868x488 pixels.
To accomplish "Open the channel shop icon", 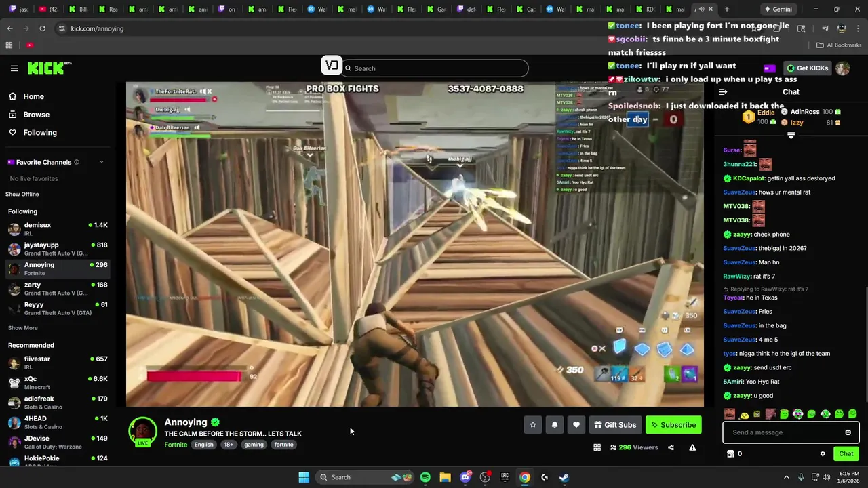I will 730,454.
